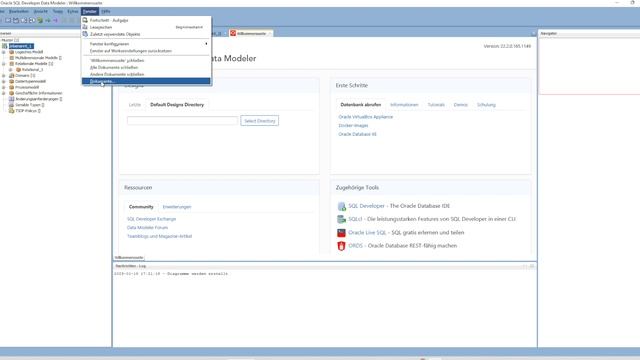Switch to the Schulung tab
This screenshot has width=640, height=360.
click(x=486, y=105)
